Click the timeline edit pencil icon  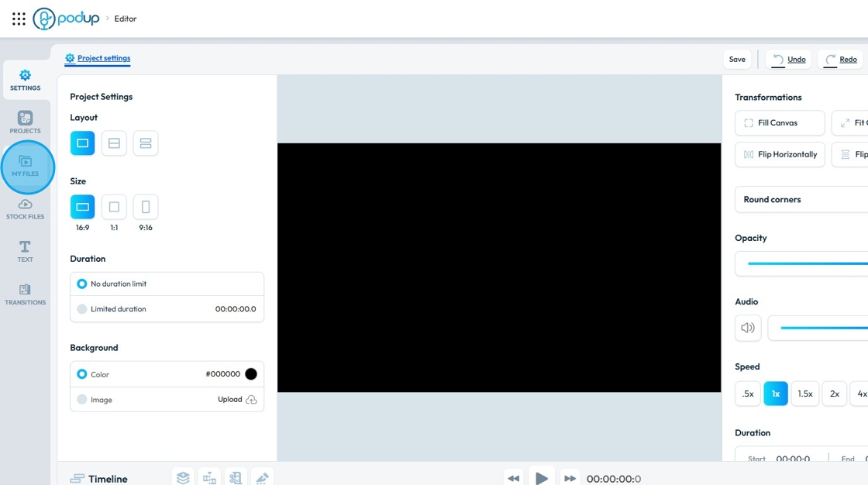tap(263, 476)
